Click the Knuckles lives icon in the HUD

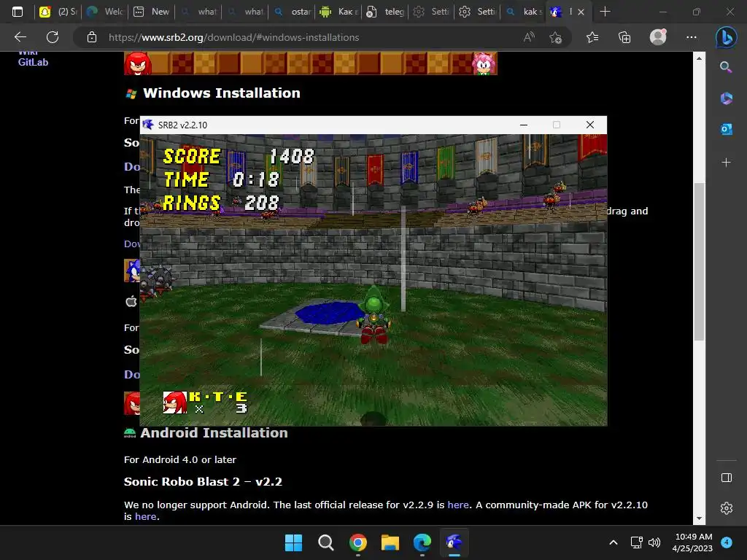[x=175, y=402]
